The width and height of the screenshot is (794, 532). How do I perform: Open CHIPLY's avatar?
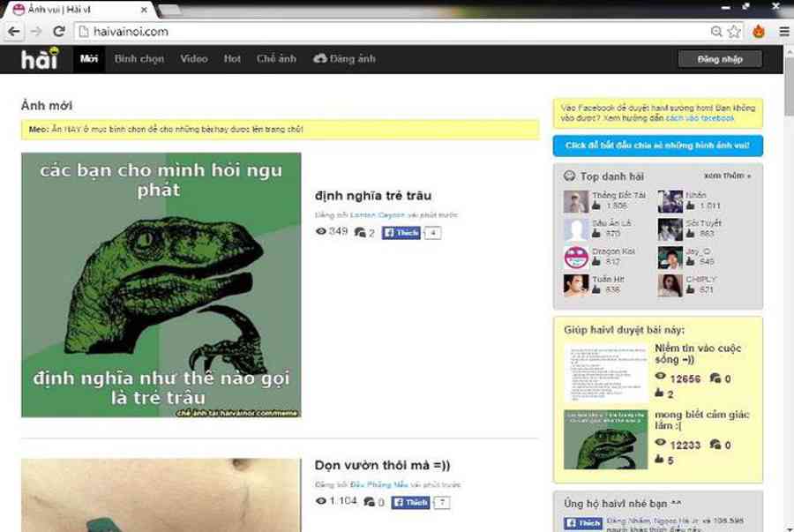tap(670, 285)
